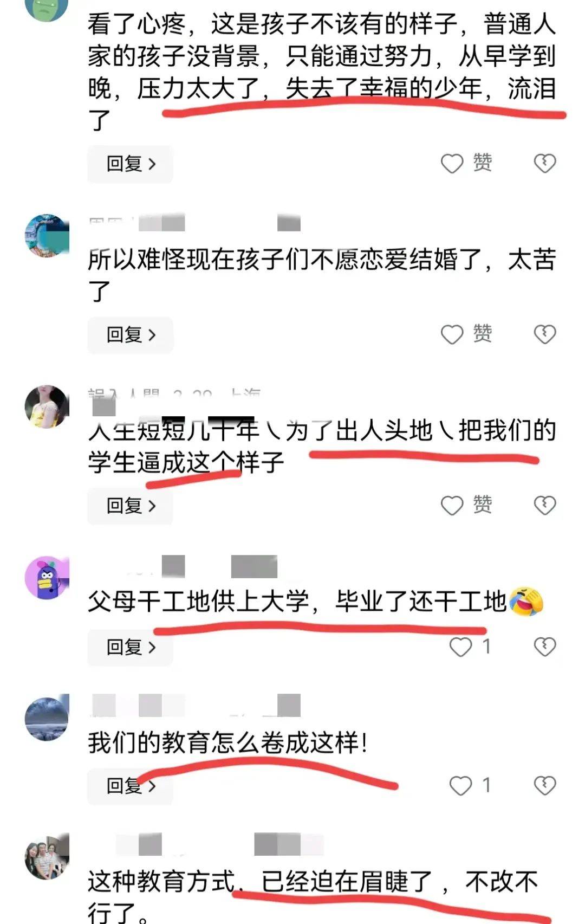
Task: Like the 人生短短几十年 comment
Action: [x=466, y=505]
